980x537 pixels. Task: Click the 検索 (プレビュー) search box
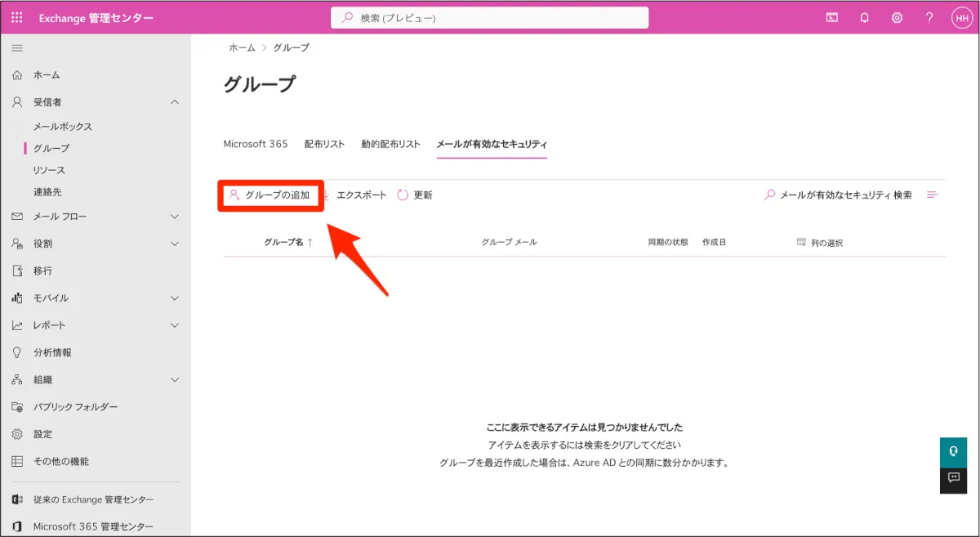490,18
